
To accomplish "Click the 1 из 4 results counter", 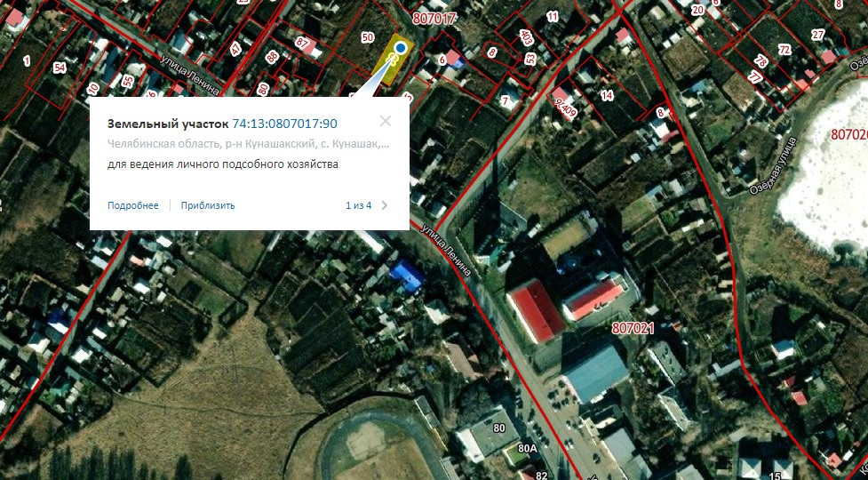I will 358,205.
